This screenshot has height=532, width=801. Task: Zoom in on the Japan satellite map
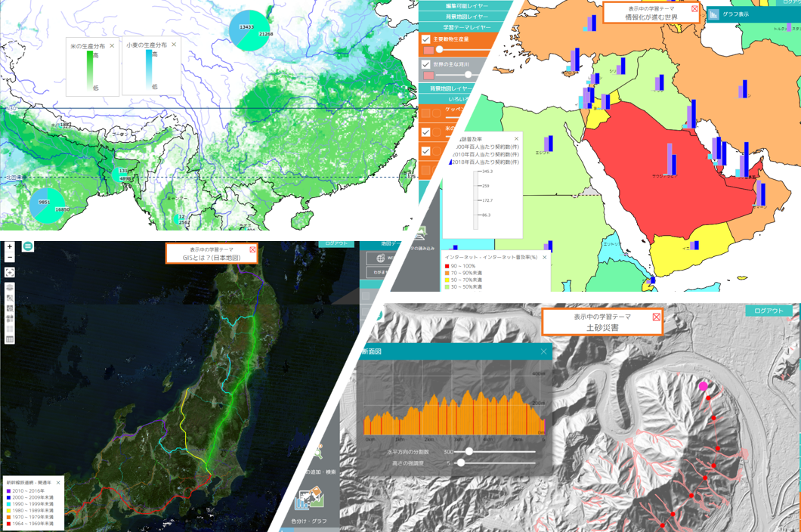point(9,247)
